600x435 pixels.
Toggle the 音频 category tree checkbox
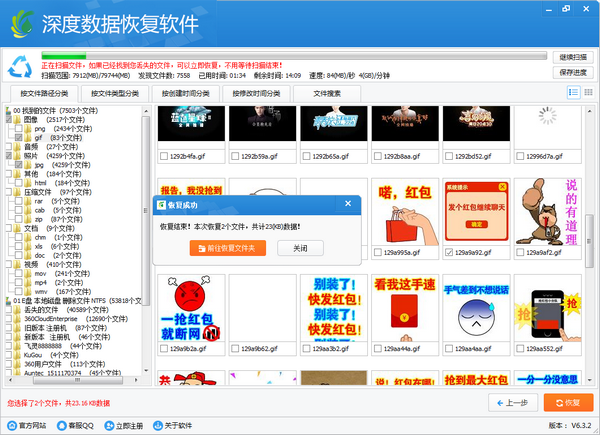click(x=8, y=147)
